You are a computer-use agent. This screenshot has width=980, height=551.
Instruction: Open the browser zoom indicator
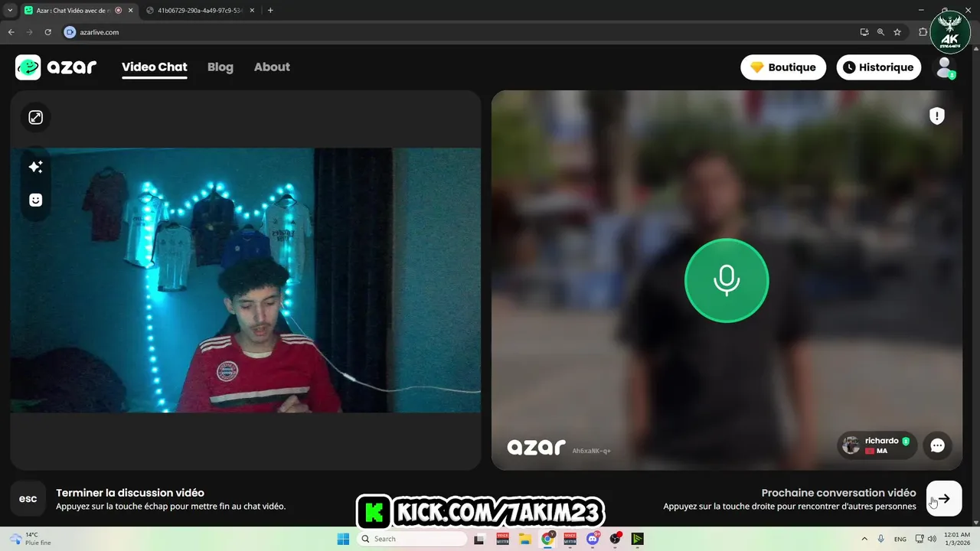tap(880, 32)
